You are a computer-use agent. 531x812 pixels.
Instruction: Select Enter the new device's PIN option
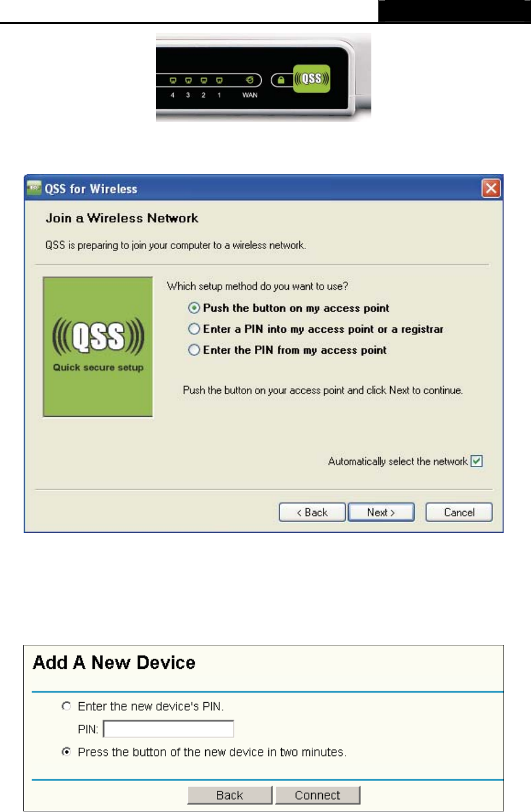tap(67, 706)
